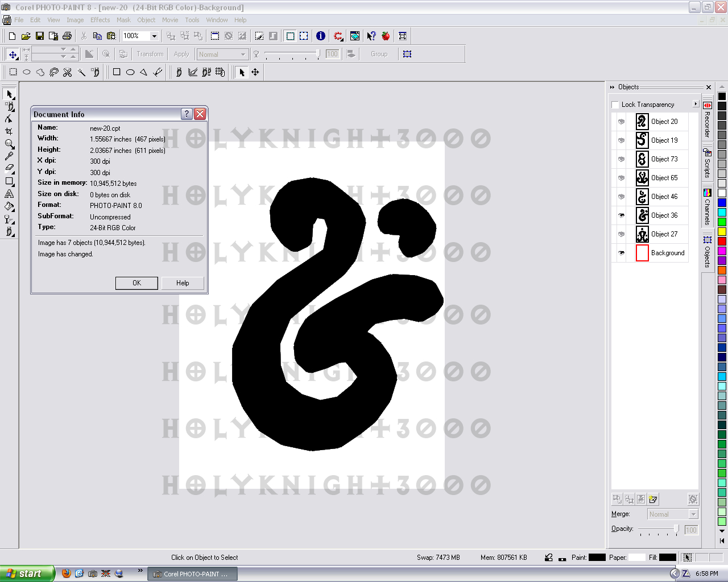Image resolution: width=728 pixels, height=582 pixels.
Task: Choose the Circle Mask tool
Action: pyautogui.click(x=27, y=72)
